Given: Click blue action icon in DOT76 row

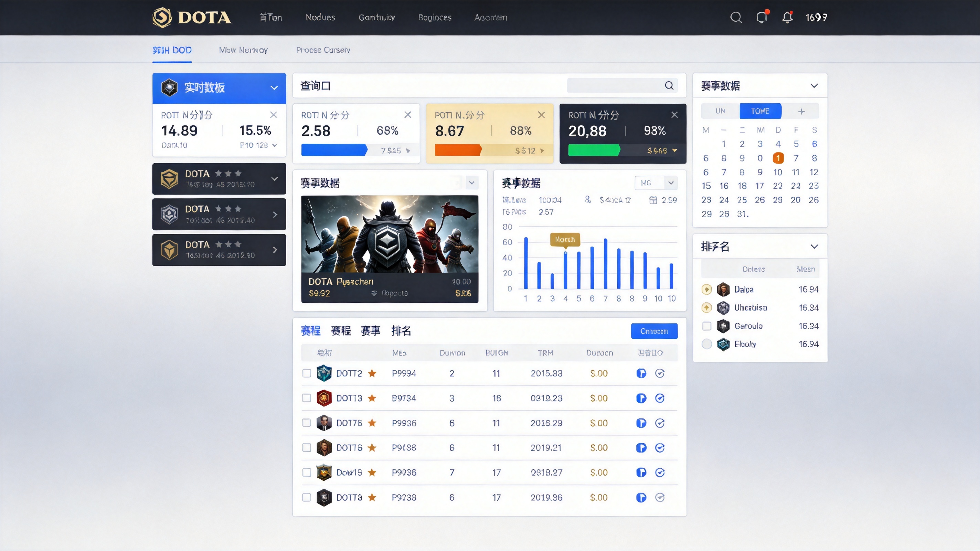Looking at the screenshot, I should pos(641,423).
